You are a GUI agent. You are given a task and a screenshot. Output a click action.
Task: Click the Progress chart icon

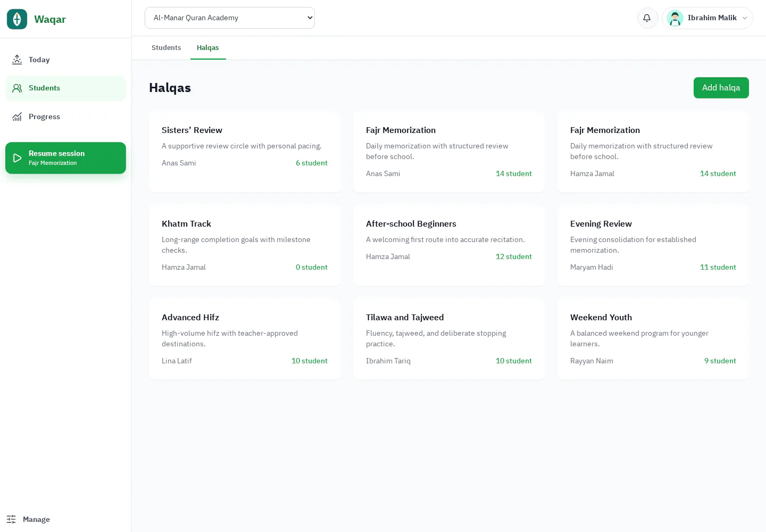pos(17,117)
